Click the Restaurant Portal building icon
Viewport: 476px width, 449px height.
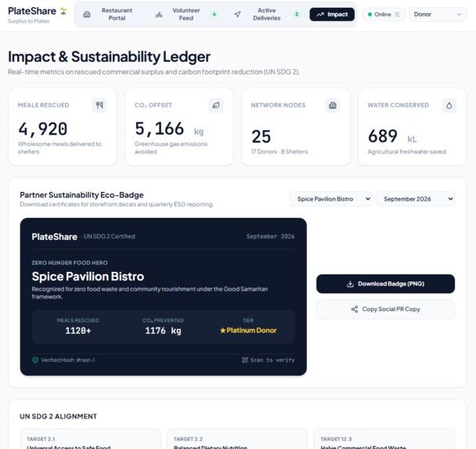pyautogui.click(x=87, y=14)
